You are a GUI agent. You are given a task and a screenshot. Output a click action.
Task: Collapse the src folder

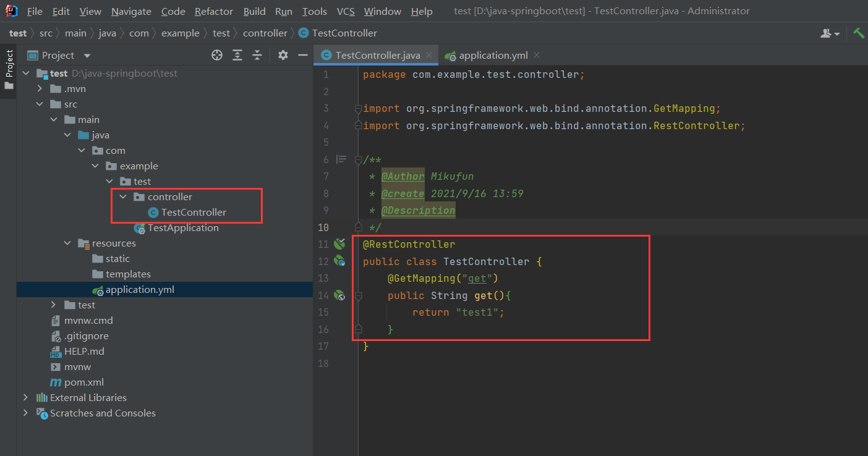[x=40, y=104]
